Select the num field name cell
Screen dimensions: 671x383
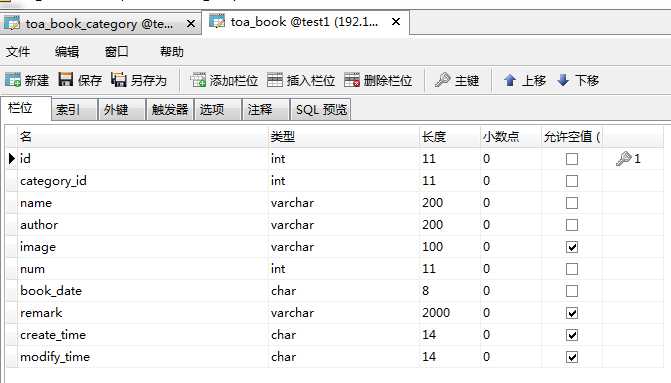click(x=143, y=269)
